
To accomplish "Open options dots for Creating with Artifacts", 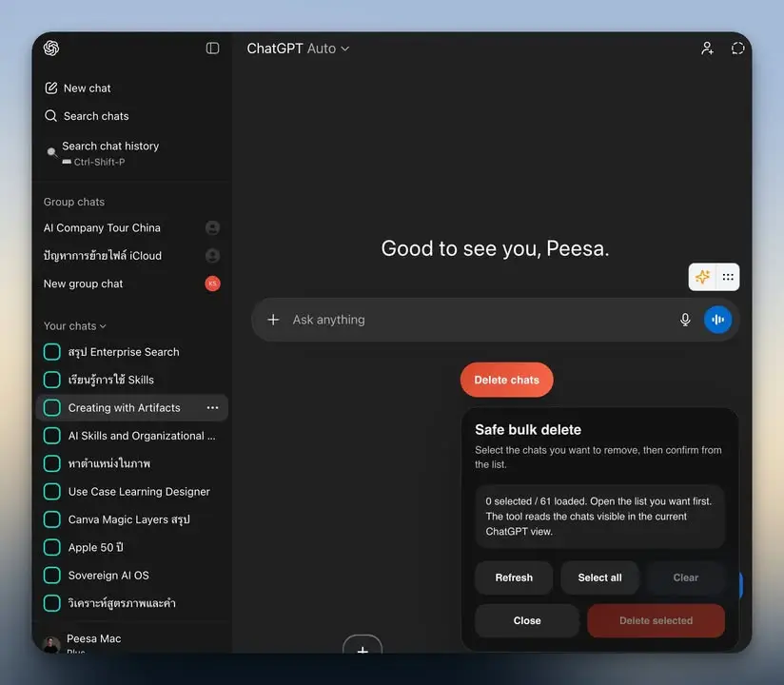I will pyautogui.click(x=212, y=407).
